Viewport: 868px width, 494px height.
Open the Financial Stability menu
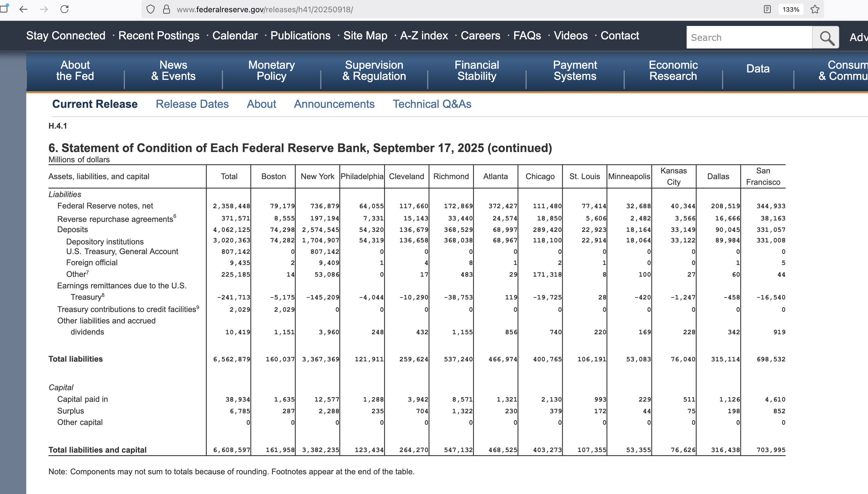pos(476,70)
